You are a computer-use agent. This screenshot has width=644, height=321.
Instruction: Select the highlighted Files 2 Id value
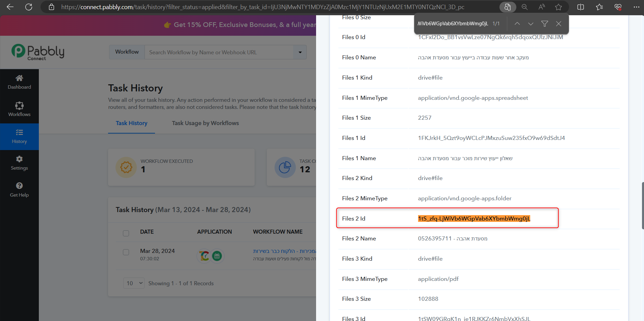pyautogui.click(x=474, y=218)
